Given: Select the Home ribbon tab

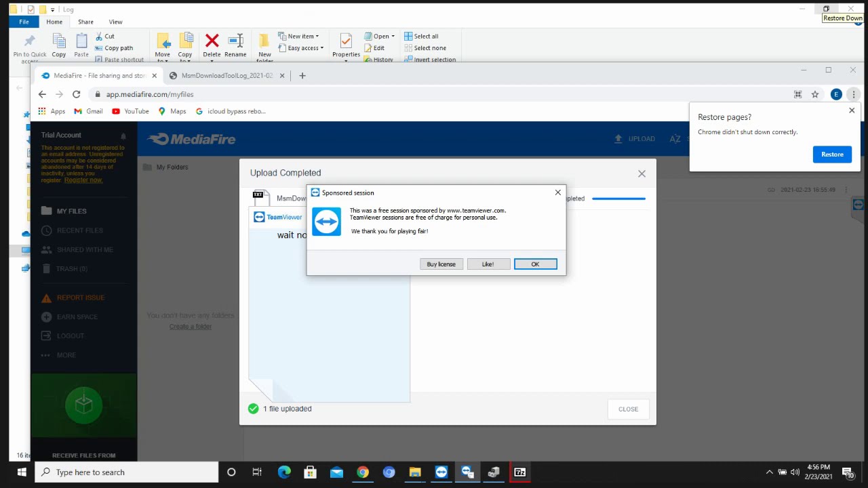Looking at the screenshot, I should pyautogui.click(x=54, y=22).
